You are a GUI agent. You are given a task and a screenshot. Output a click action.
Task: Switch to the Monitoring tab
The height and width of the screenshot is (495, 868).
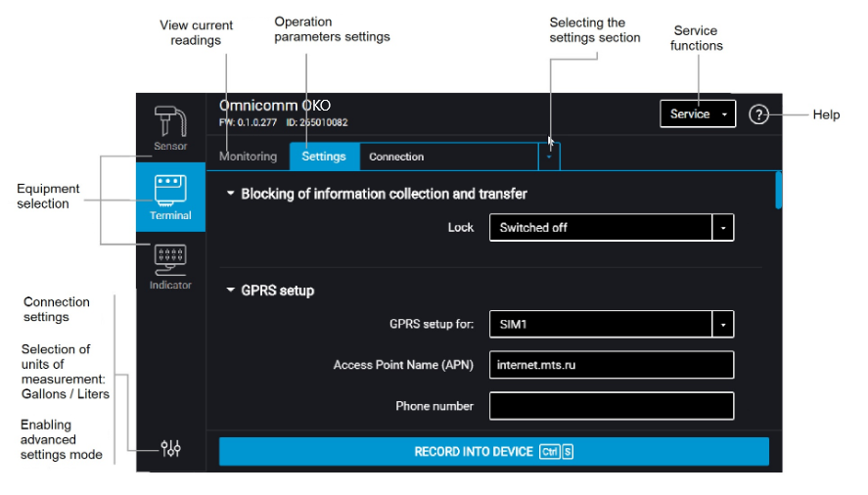point(248,157)
